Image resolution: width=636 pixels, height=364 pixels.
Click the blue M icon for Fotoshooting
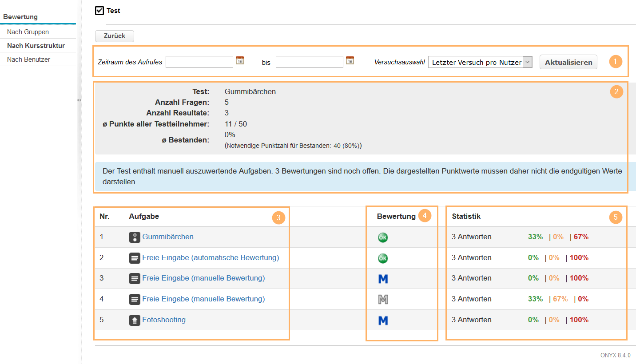tap(383, 320)
